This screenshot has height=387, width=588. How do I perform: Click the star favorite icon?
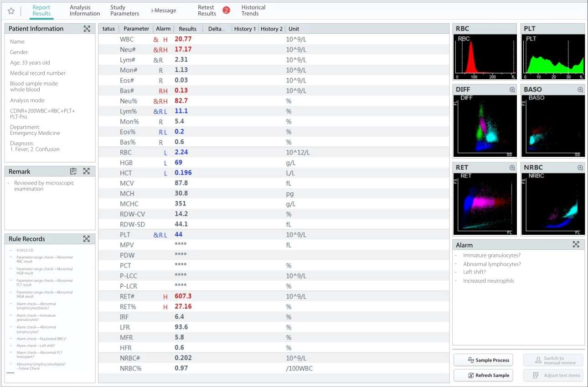tap(11, 11)
